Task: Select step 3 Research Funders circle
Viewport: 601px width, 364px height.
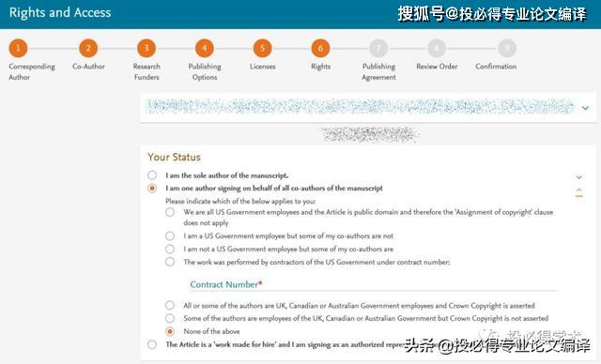Action: (x=146, y=48)
